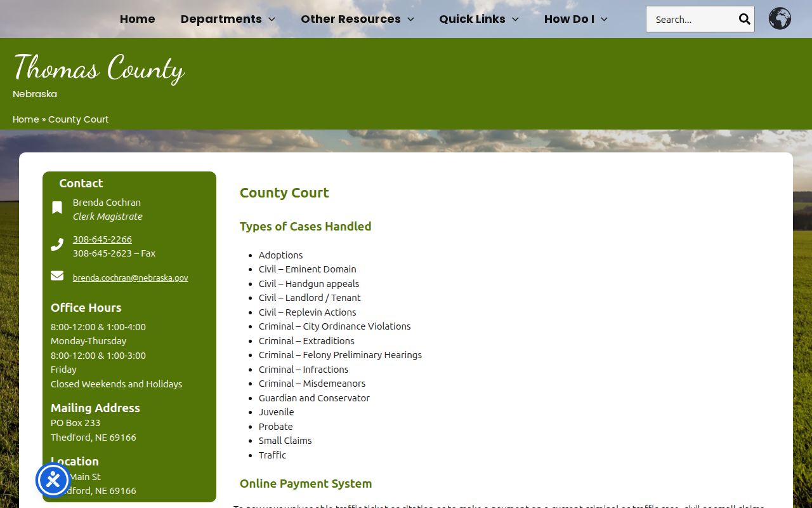Click the Office Hours heading
Image resolution: width=812 pixels, height=508 pixels.
pyautogui.click(x=86, y=308)
